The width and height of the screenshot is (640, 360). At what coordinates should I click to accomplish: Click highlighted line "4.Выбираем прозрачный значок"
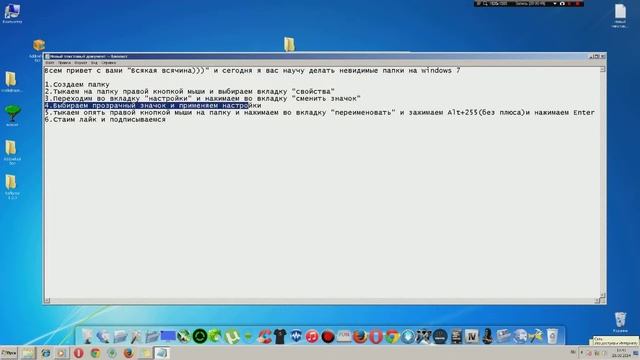click(x=153, y=105)
